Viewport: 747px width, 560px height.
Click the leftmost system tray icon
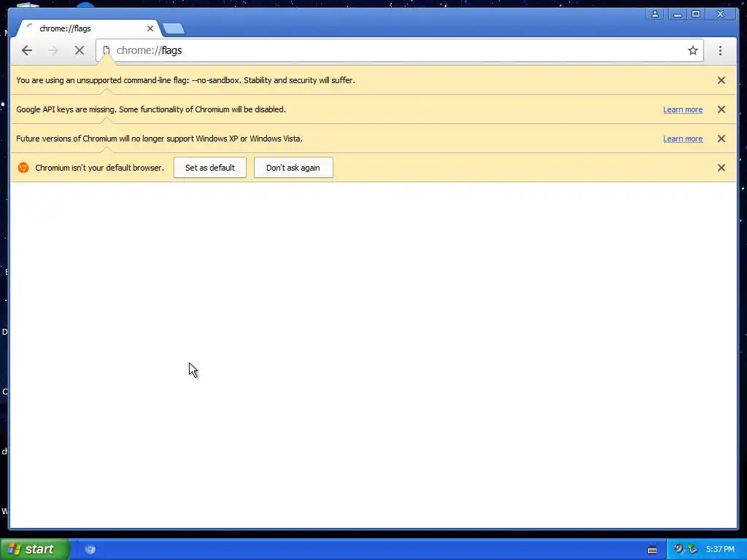[x=678, y=549]
